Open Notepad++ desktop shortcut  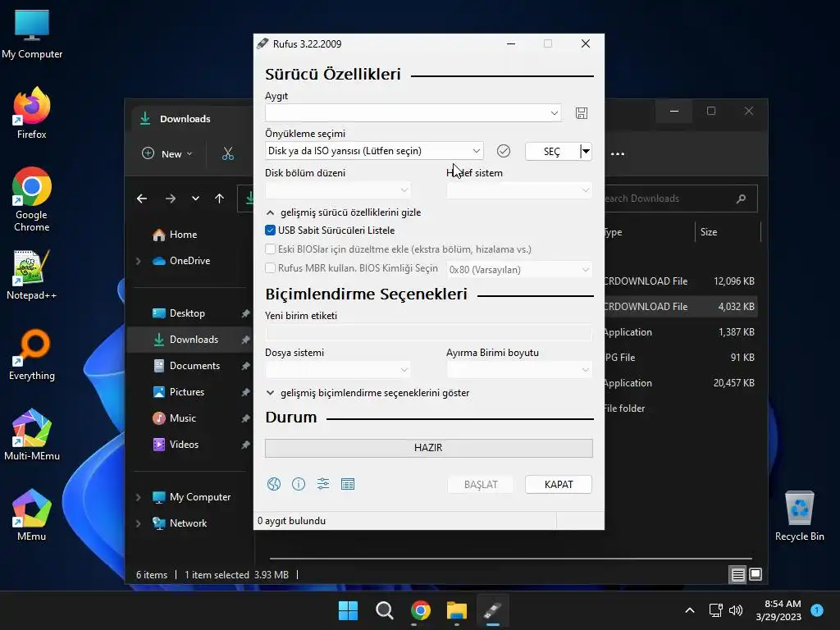(32, 274)
